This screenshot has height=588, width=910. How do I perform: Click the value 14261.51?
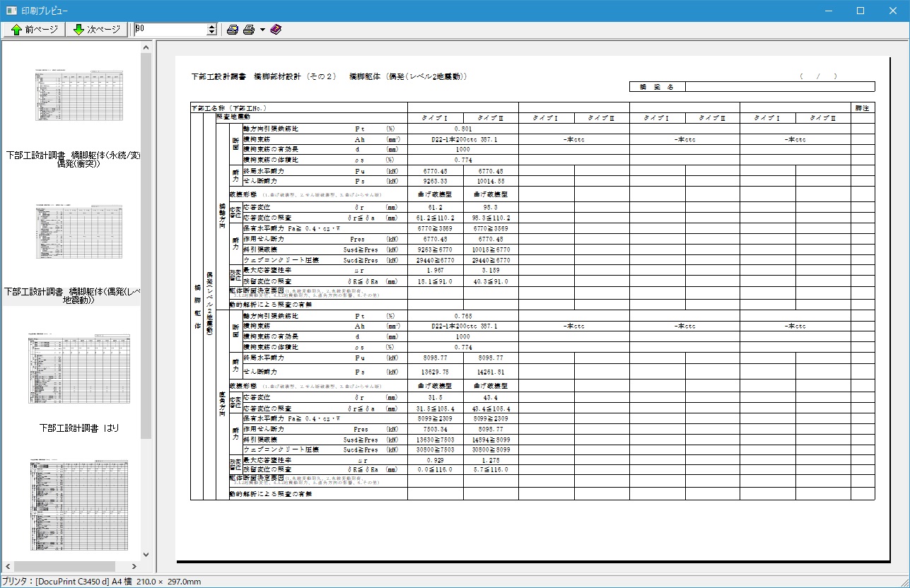coord(491,372)
